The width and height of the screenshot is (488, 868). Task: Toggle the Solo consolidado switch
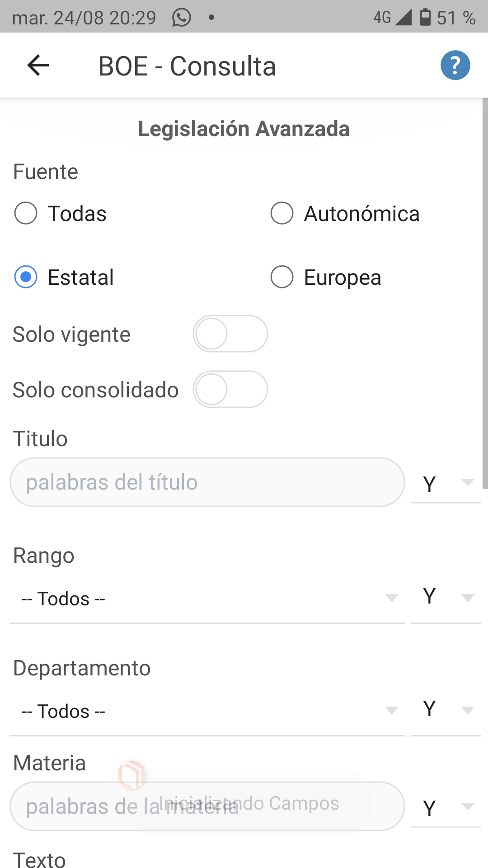tap(230, 390)
